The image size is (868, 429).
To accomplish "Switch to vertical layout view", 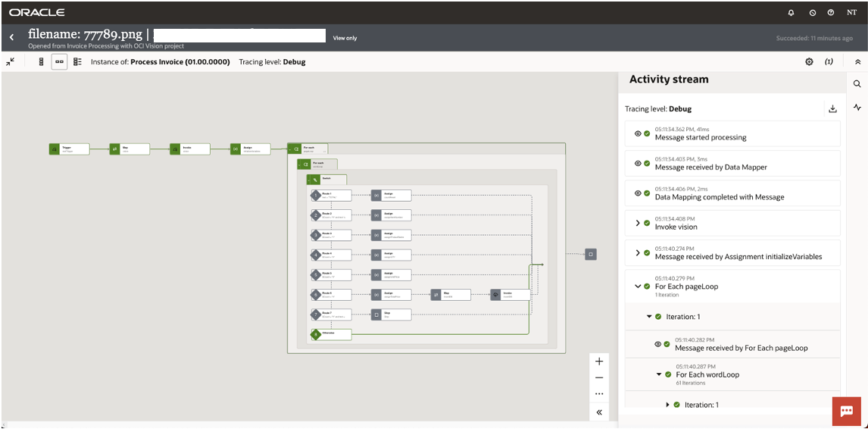I will pos(41,61).
